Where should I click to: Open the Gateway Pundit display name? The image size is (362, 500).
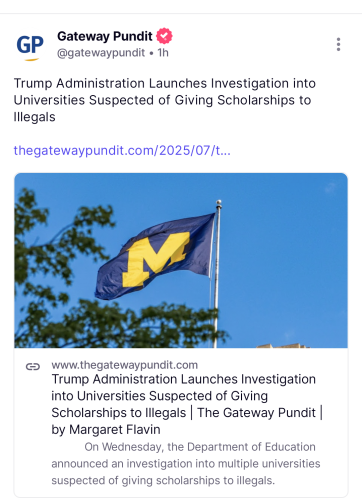[105, 36]
